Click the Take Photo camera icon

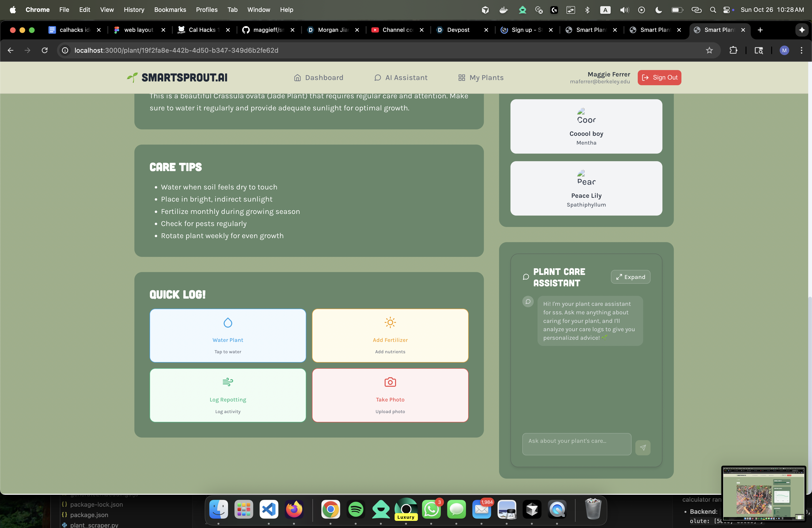pos(390,382)
